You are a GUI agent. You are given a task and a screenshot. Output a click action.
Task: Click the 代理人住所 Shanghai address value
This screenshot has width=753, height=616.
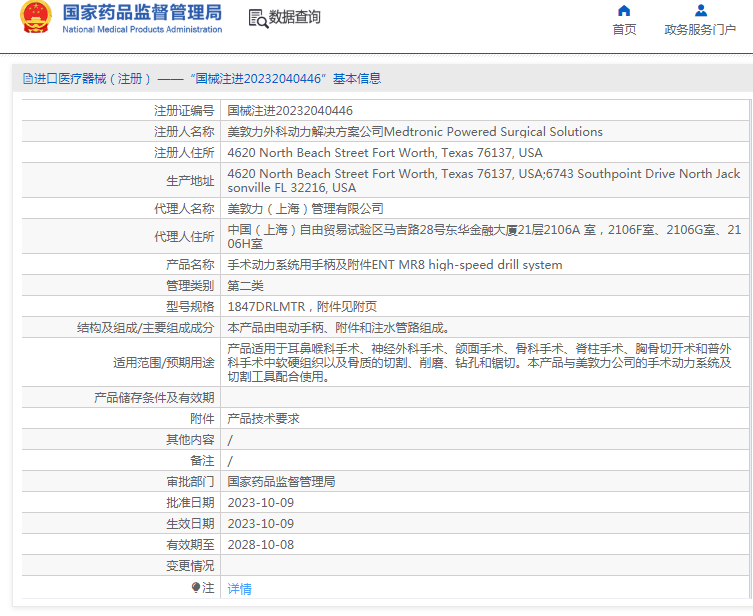coord(484,237)
